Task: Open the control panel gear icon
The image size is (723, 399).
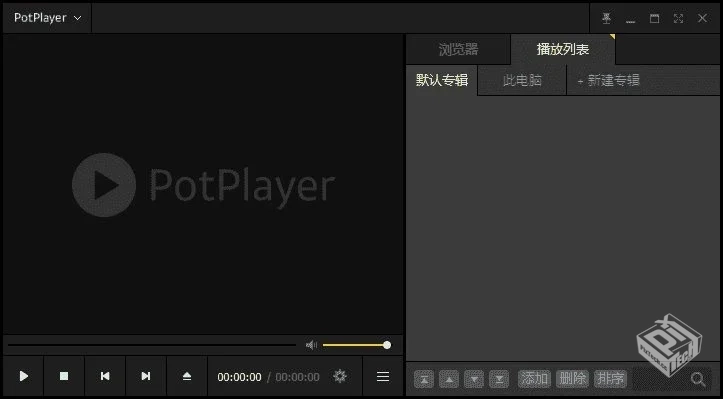Action: (340, 376)
